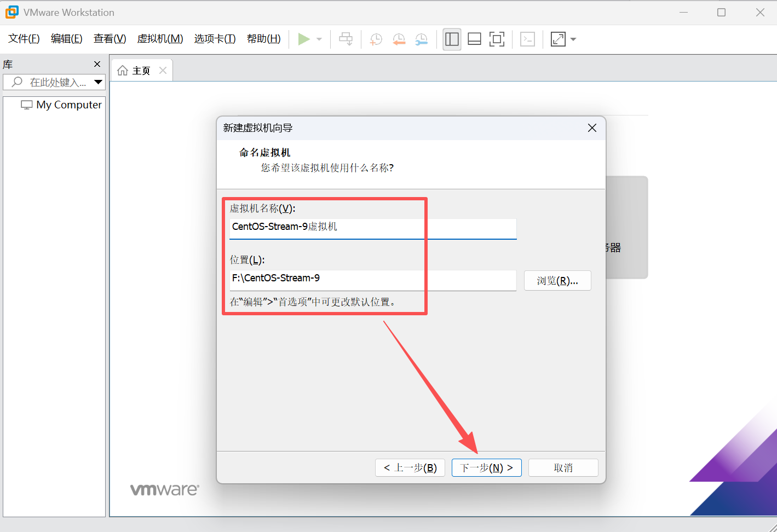
Task: Maximize the VMware Workstation window
Action: [x=721, y=12]
